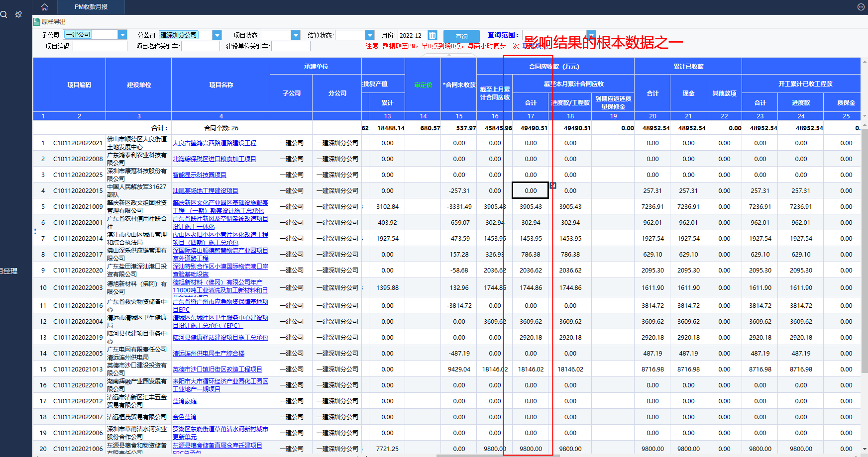Click the 累计已收款 group header
This screenshot has width=868, height=457.
pos(688,66)
